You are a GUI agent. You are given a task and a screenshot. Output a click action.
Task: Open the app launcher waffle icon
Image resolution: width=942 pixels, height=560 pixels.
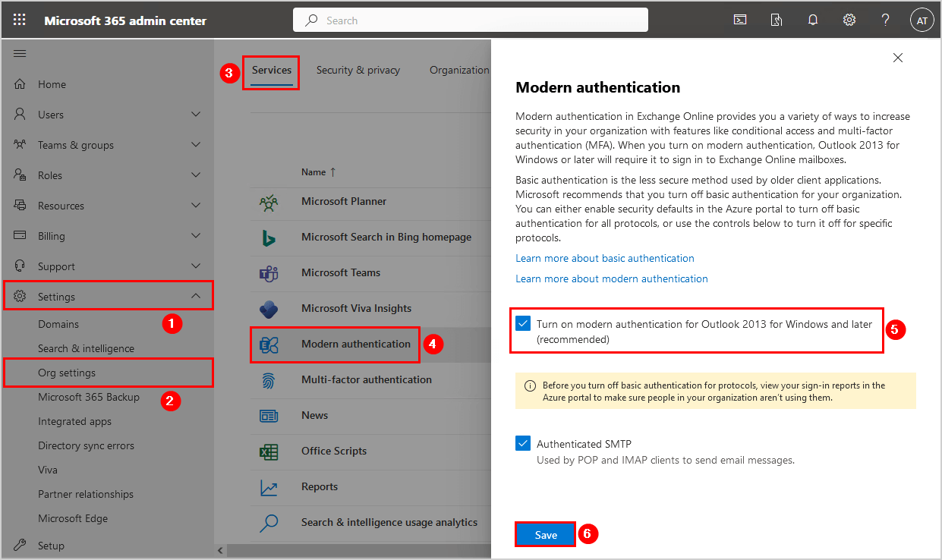[x=20, y=20]
